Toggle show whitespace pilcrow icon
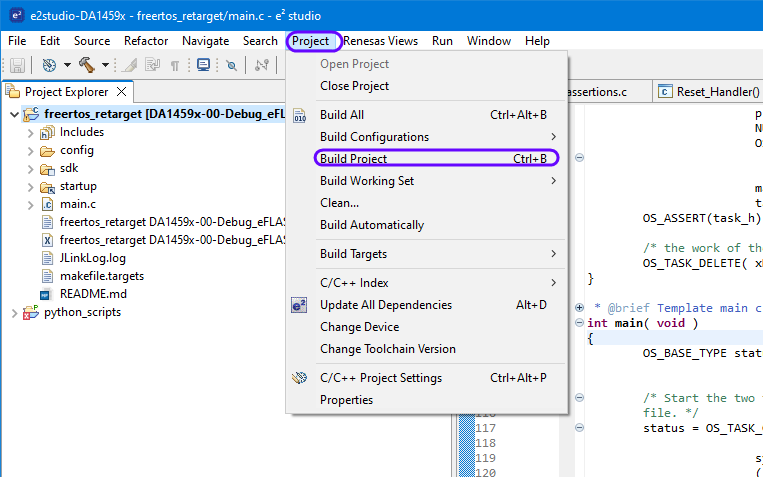Image resolution: width=763 pixels, height=477 pixels. [x=175, y=65]
